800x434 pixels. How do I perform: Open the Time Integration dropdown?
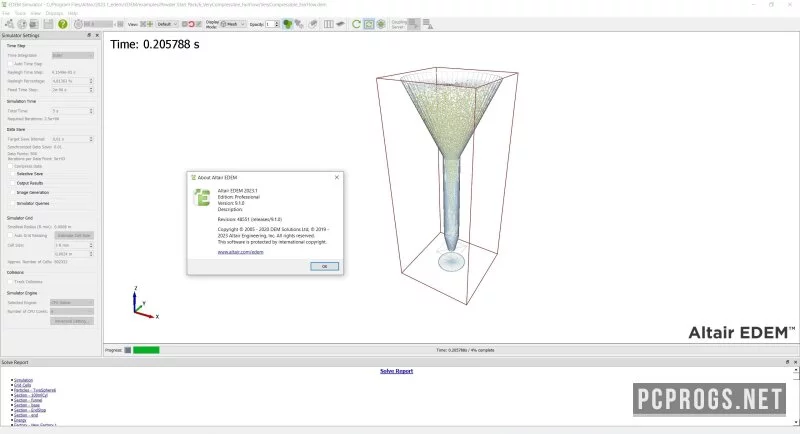point(72,55)
